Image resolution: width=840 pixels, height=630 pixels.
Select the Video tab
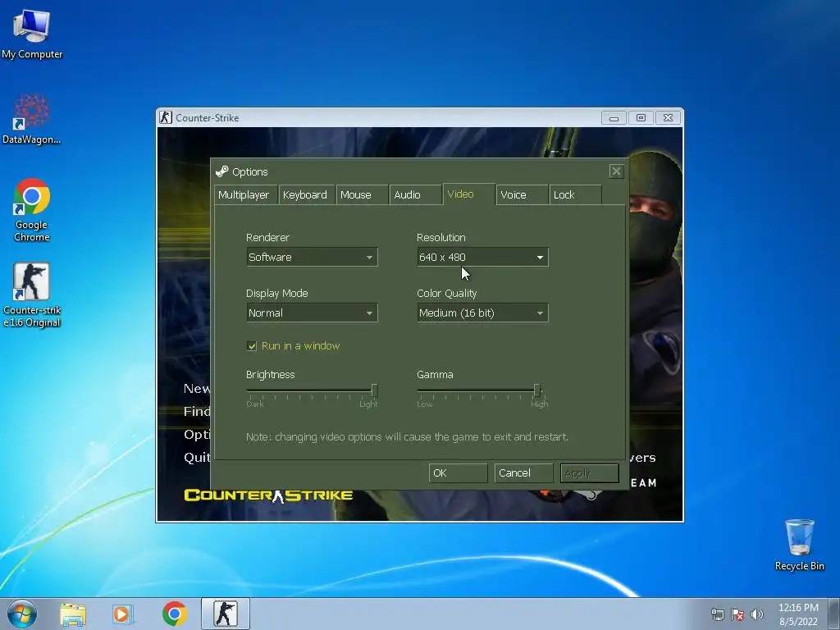tap(468, 194)
